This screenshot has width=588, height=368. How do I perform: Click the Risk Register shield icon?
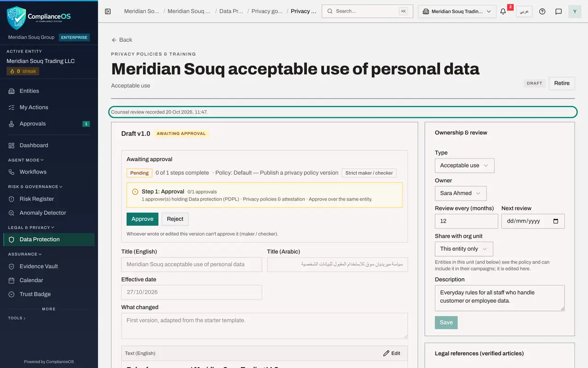11,199
